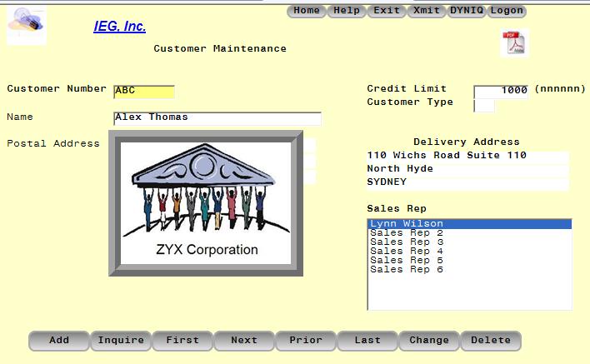
Task: Jump to First customer record
Action: tap(182, 341)
